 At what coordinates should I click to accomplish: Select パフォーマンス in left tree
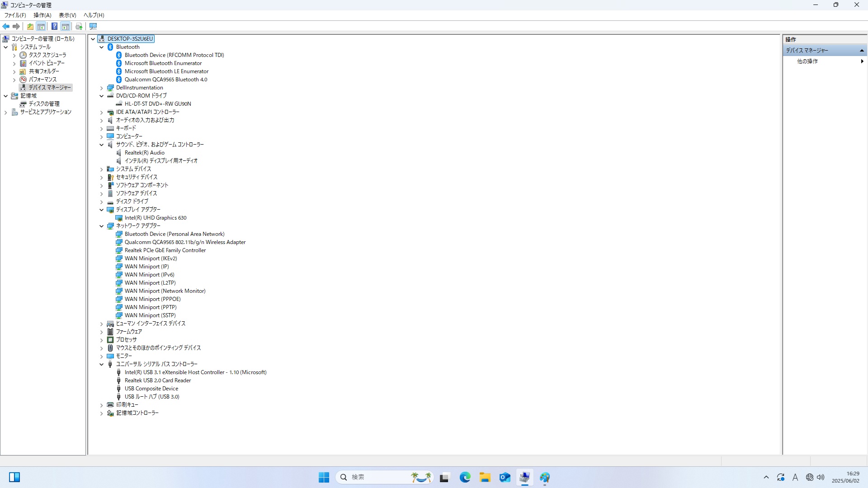click(x=42, y=80)
